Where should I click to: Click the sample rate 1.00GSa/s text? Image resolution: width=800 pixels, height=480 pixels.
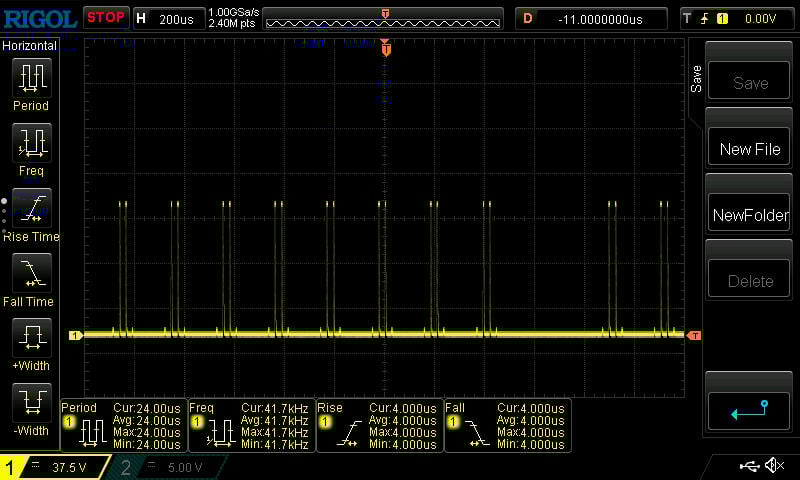234,12
